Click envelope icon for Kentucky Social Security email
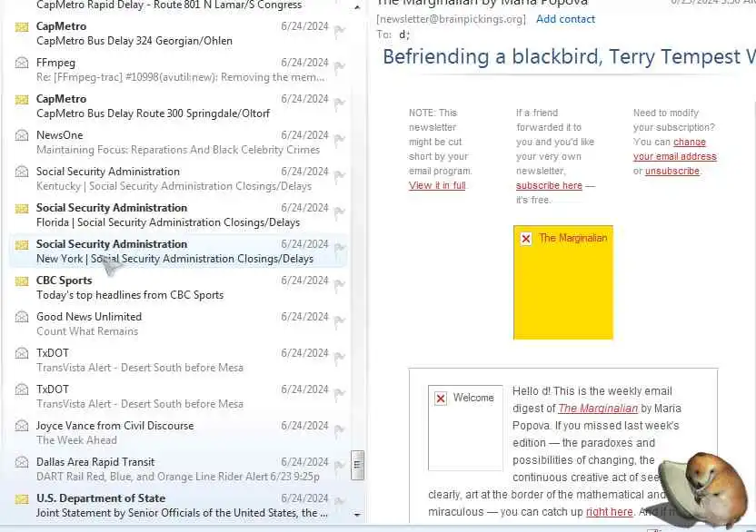Viewport: 756px width, 532px height. pyautogui.click(x=22, y=172)
